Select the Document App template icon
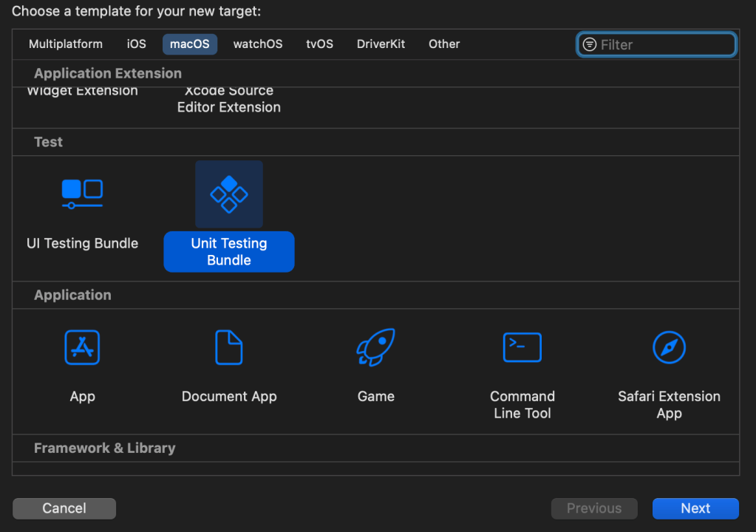The image size is (756, 532). (x=229, y=347)
